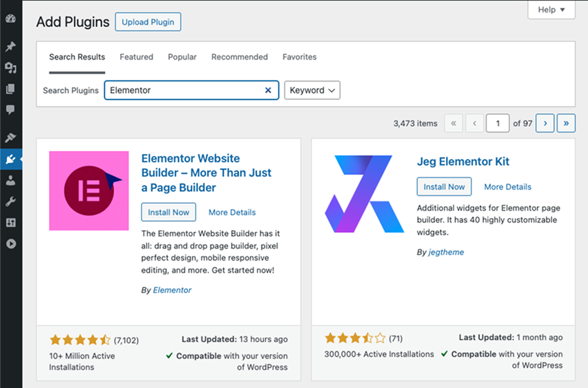The width and height of the screenshot is (588, 388).
Task: Open Users from the sidebar icon
Action: 11,181
